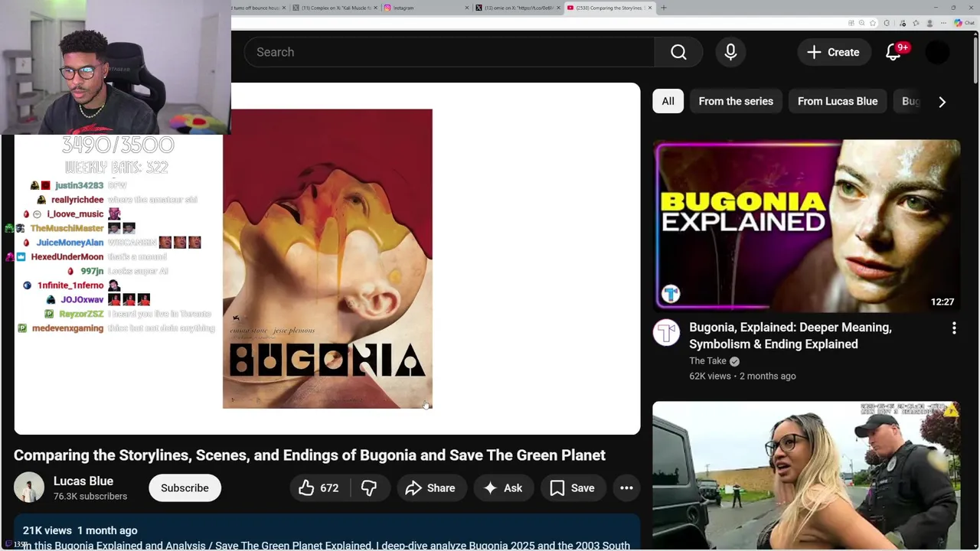Open the Lucas Blue channel name
This screenshot has width=980, height=551.
[83, 481]
